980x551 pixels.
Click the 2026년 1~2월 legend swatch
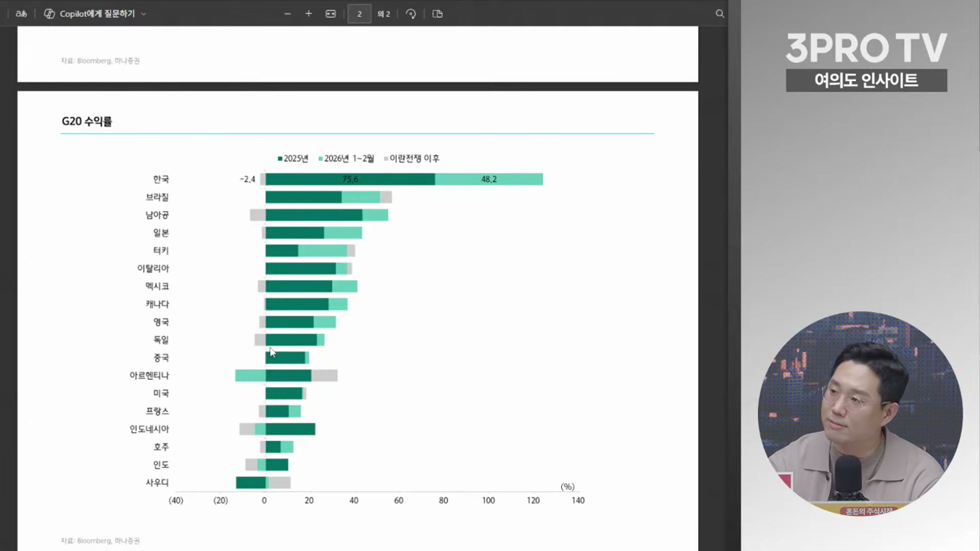click(x=321, y=159)
